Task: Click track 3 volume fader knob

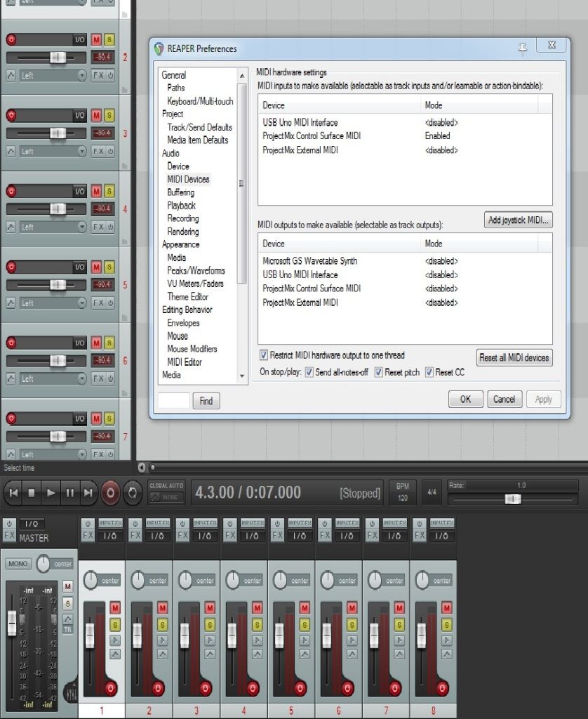Action: point(58,133)
